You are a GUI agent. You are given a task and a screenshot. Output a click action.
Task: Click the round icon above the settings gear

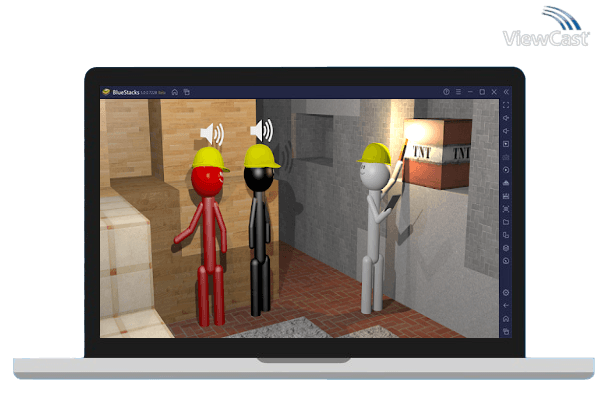click(506, 261)
